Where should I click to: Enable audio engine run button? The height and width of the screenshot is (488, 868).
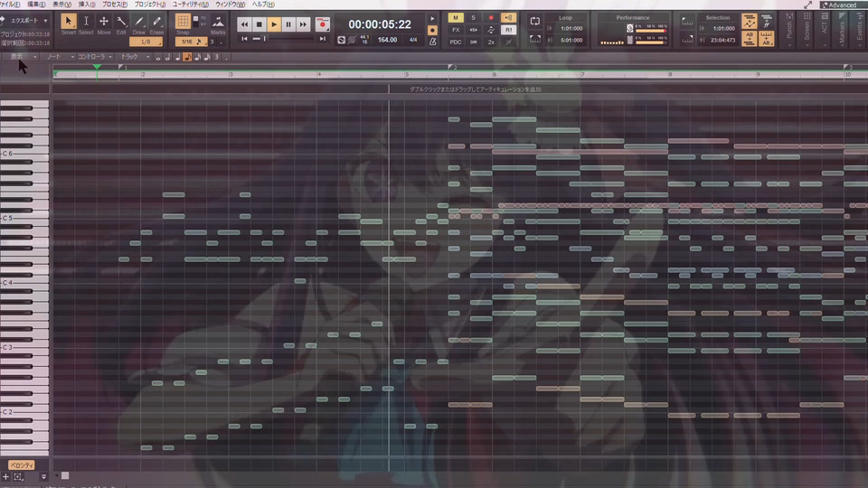click(342, 40)
